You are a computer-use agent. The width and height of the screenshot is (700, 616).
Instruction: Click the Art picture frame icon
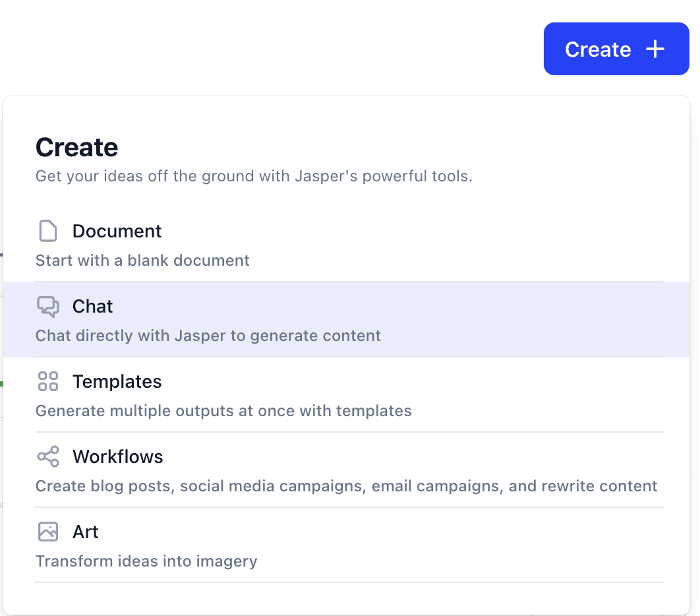[x=48, y=532]
